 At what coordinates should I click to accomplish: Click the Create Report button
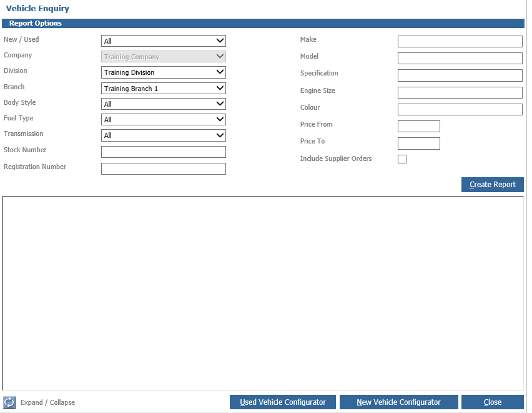tap(492, 185)
